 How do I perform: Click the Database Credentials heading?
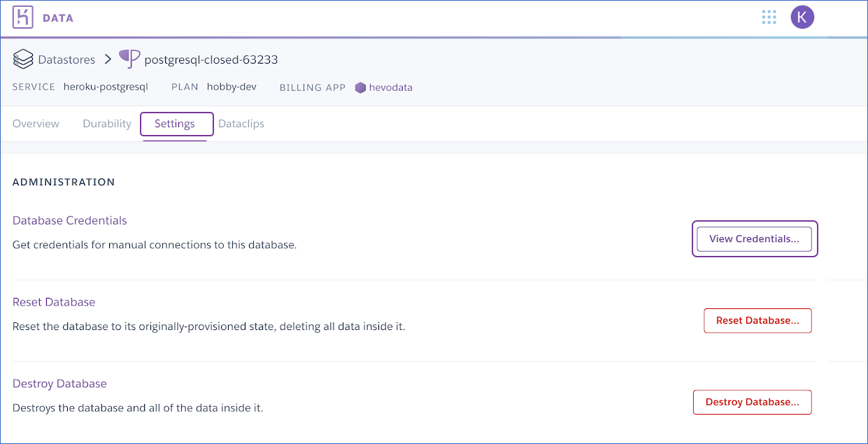(x=70, y=220)
